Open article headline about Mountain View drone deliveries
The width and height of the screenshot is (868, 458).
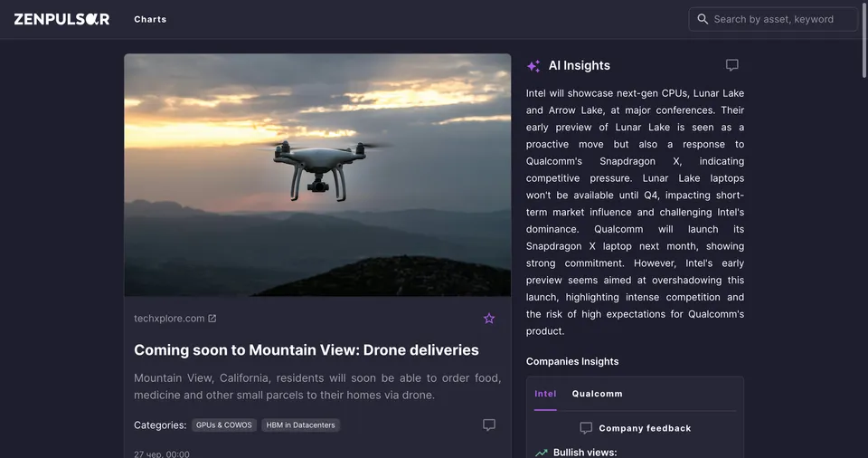(x=307, y=350)
